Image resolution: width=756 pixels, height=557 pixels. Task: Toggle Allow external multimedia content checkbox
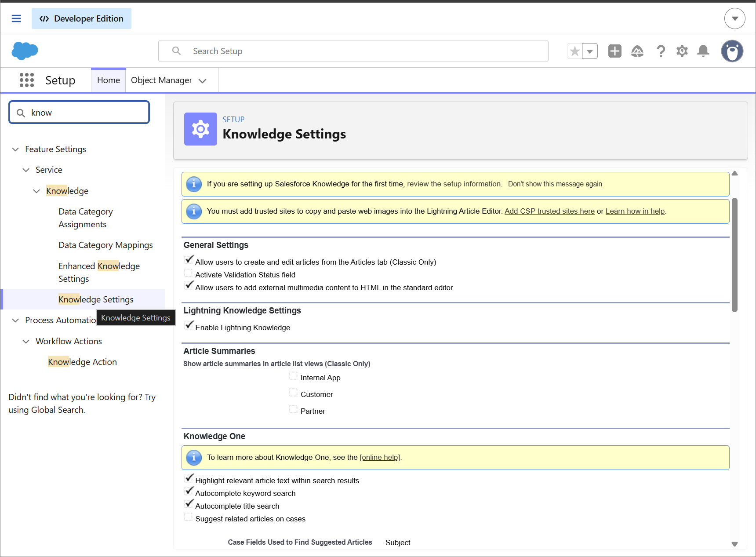click(189, 286)
